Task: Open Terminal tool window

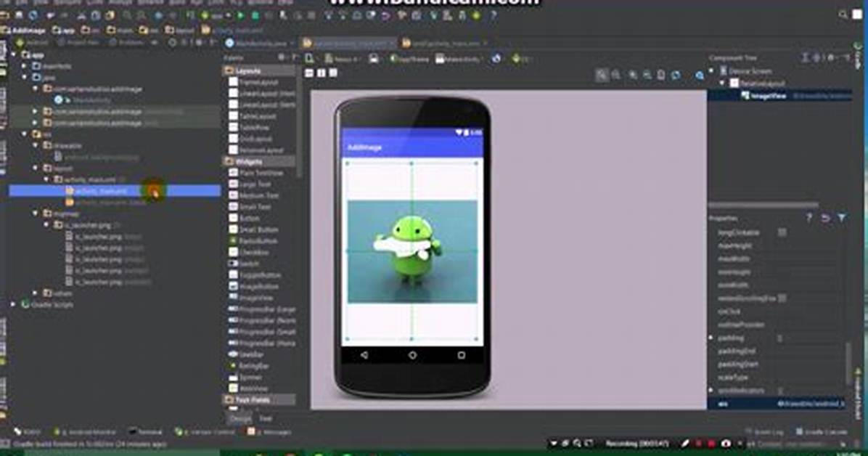Action: 145,431
